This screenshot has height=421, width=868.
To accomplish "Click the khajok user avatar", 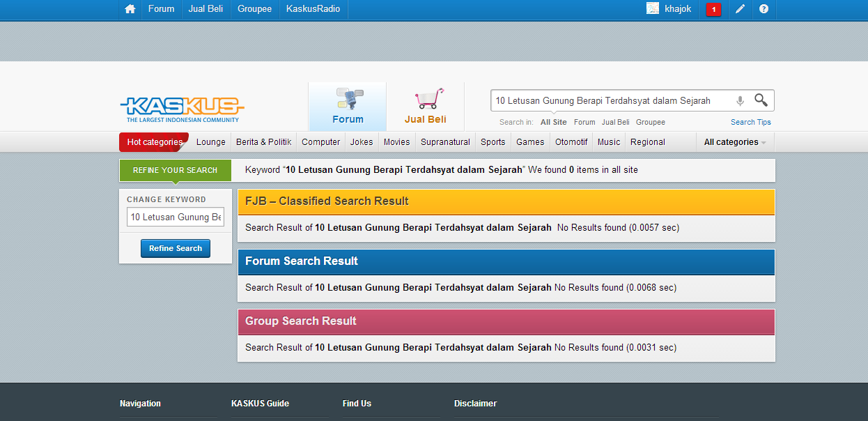I will tap(653, 8).
